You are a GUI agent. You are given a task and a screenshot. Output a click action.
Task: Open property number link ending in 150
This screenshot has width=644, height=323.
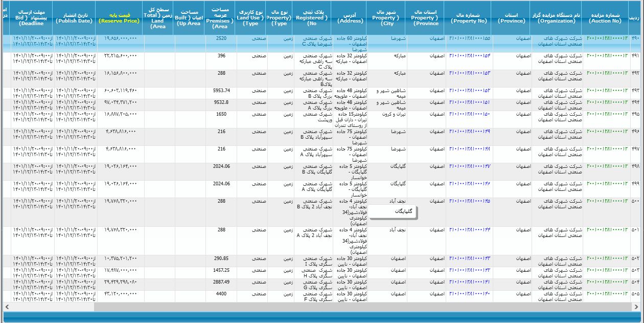(x=469, y=114)
